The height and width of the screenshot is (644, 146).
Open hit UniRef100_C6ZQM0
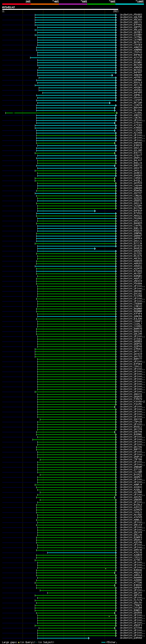tap(131, 206)
